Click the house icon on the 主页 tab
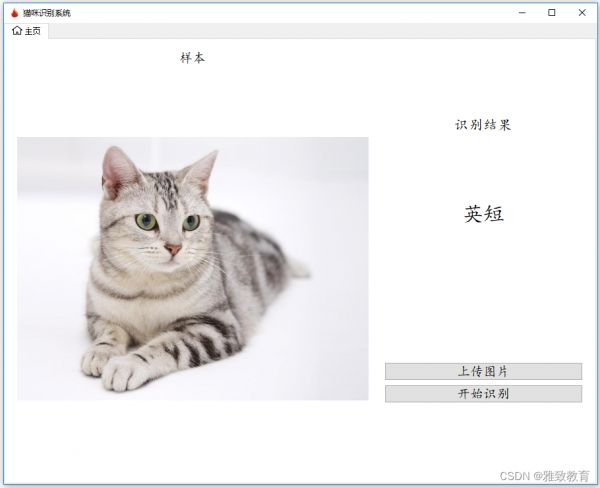The height and width of the screenshot is (488, 600). [17, 31]
